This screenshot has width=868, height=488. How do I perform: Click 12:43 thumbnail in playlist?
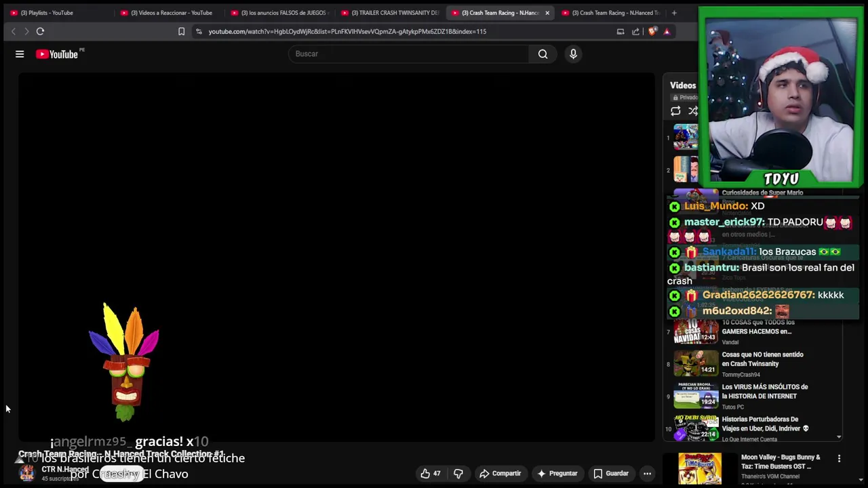(696, 331)
